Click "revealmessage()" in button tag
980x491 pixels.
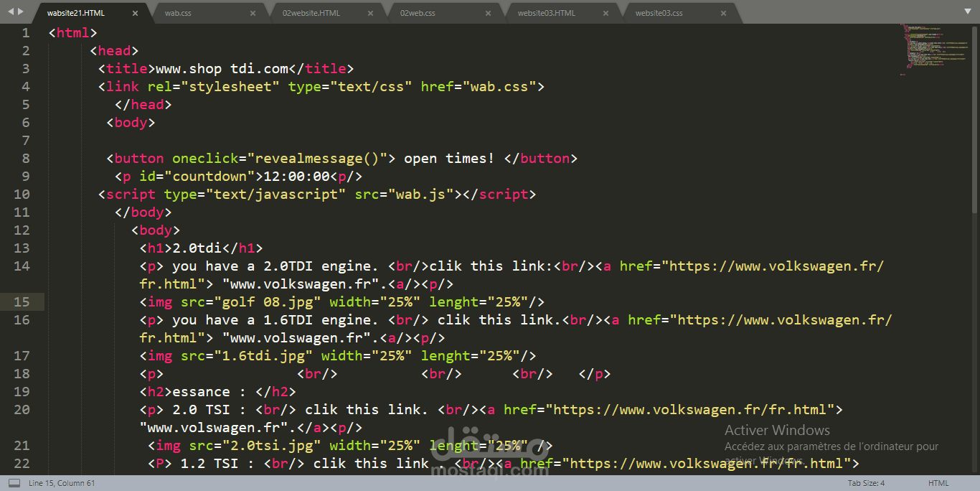pos(321,159)
